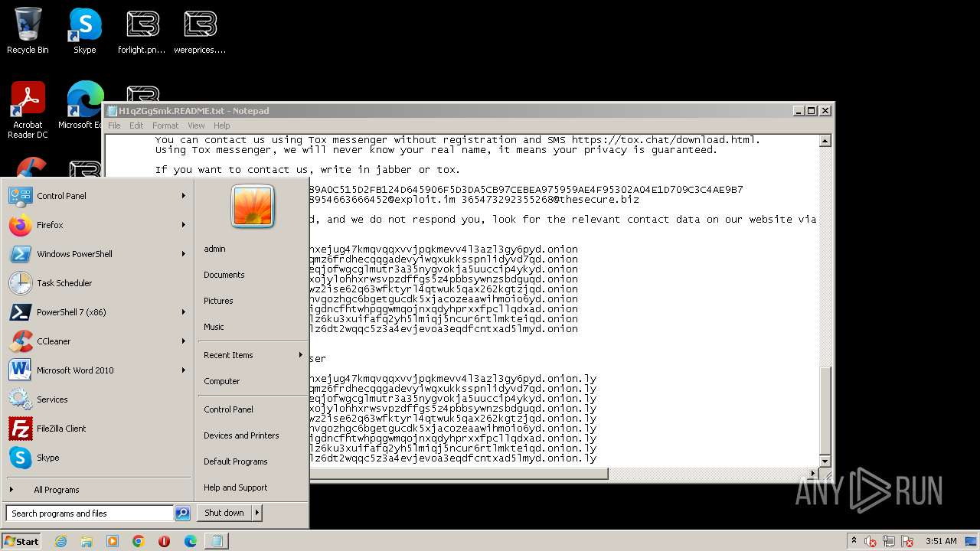Click the Start menu search magnifier button
Image resolution: width=980 pixels, height=551 pixels.
(182, 514)
